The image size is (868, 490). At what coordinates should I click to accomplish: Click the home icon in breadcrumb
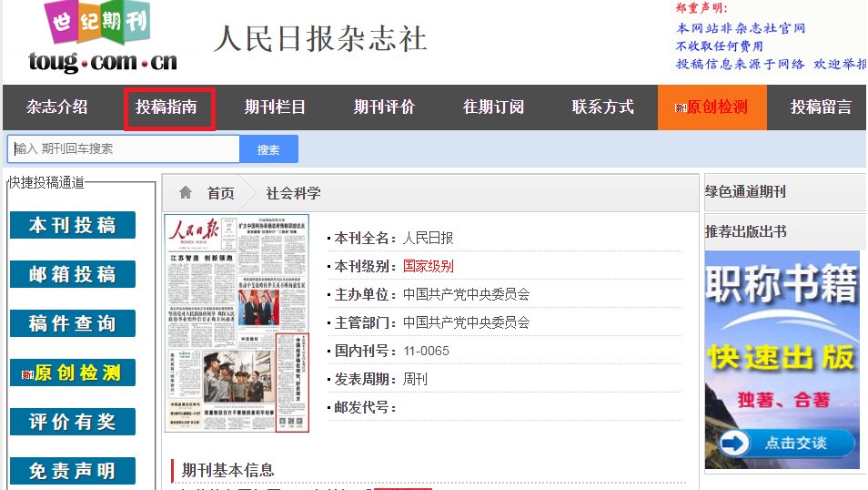click(186, 192)
